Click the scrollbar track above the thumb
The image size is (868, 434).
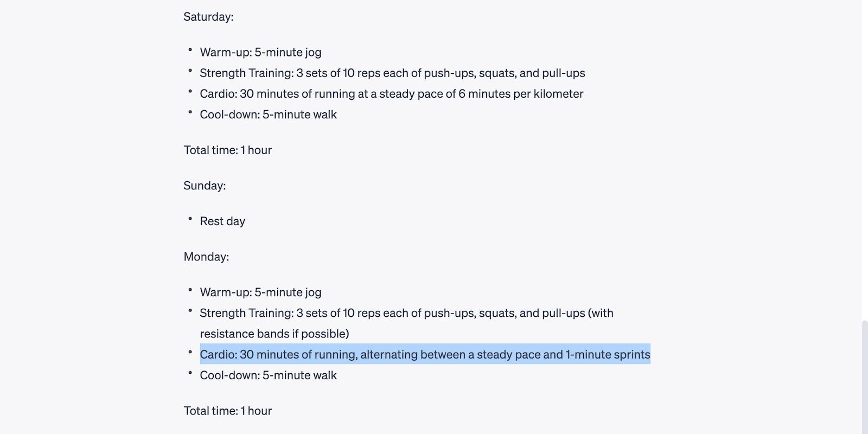[x=865, y=163]
